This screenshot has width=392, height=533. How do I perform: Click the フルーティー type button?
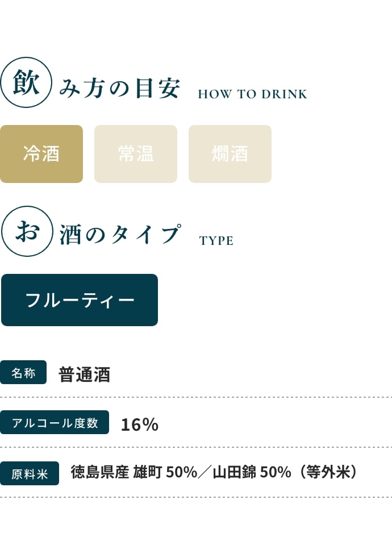pyautogui.click(x=80, y=300)
